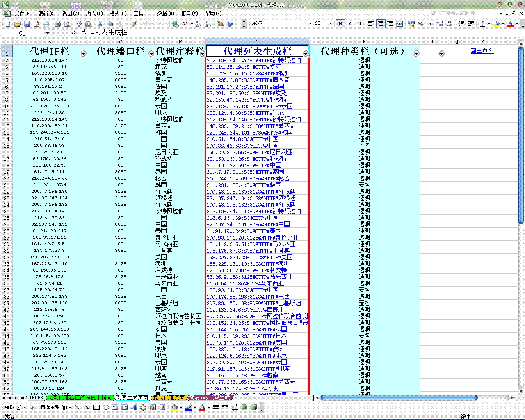The width and height of the screenshot is (525, 420).
Task: Open the 数据 menu
Action: pos(165,14)
